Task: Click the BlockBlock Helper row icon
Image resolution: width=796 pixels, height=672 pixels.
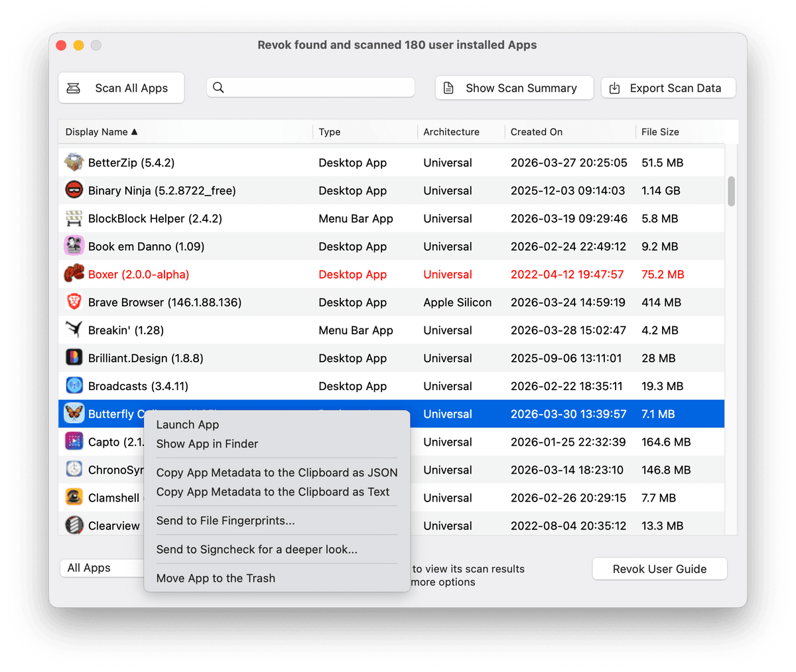Action: pos(74,218)
